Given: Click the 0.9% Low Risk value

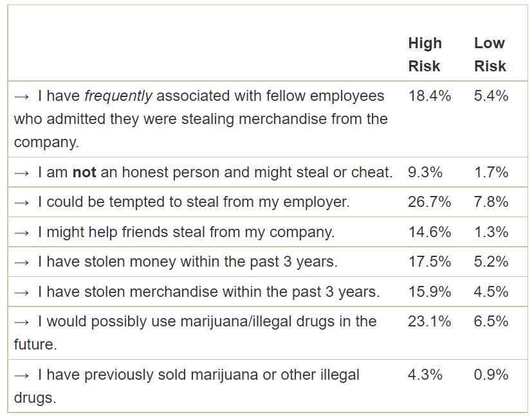Looking at the screenshot, I should point(491,375).
